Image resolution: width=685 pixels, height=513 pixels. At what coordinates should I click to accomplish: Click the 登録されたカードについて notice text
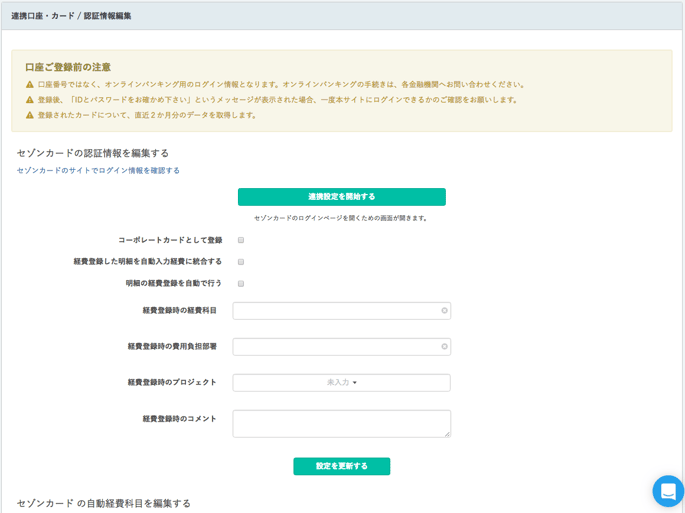[147, 115]
